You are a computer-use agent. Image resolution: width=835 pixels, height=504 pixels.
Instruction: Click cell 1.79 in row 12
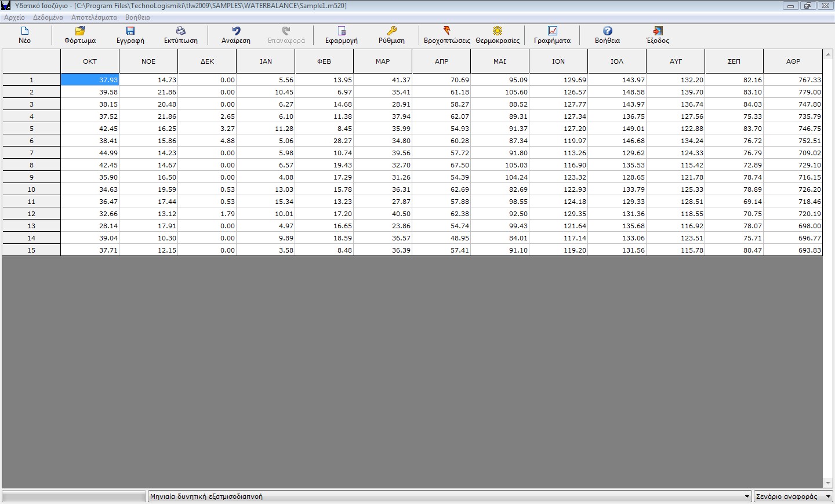(207, 214)
